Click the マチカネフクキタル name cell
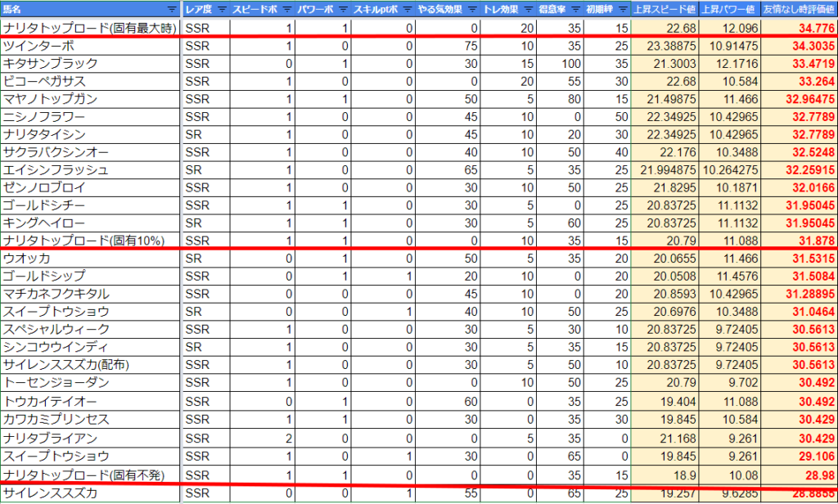The image size is (838, 504). pyautogui.click(x=90, y=294)
